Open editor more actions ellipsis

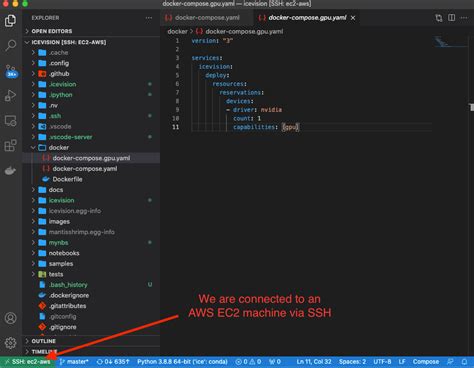pos(464,18)
